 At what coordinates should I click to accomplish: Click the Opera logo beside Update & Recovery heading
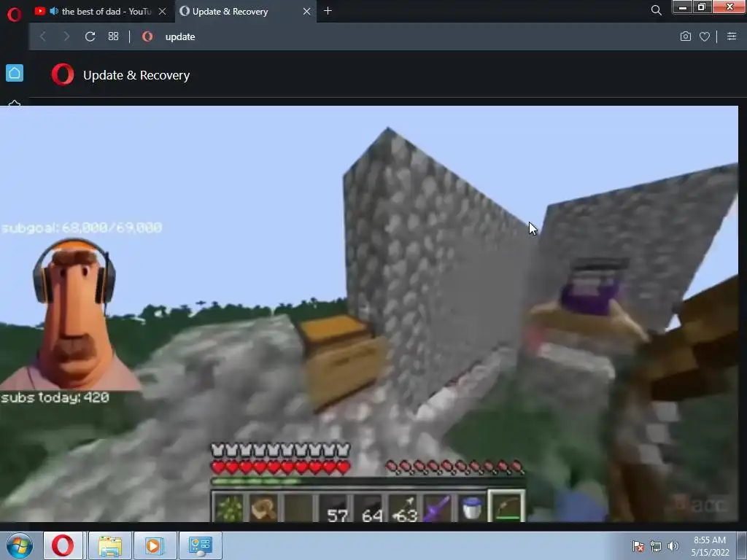click(63, 75)
